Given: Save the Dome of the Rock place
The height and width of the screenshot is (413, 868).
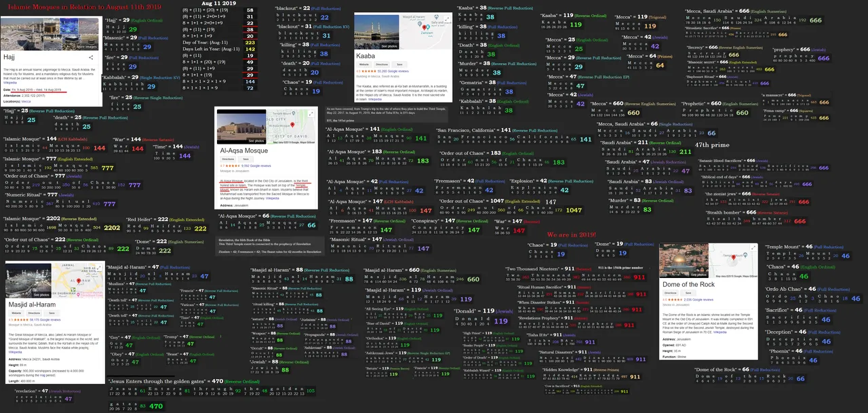Looking at the screenshot, I should tap(688, 293).
